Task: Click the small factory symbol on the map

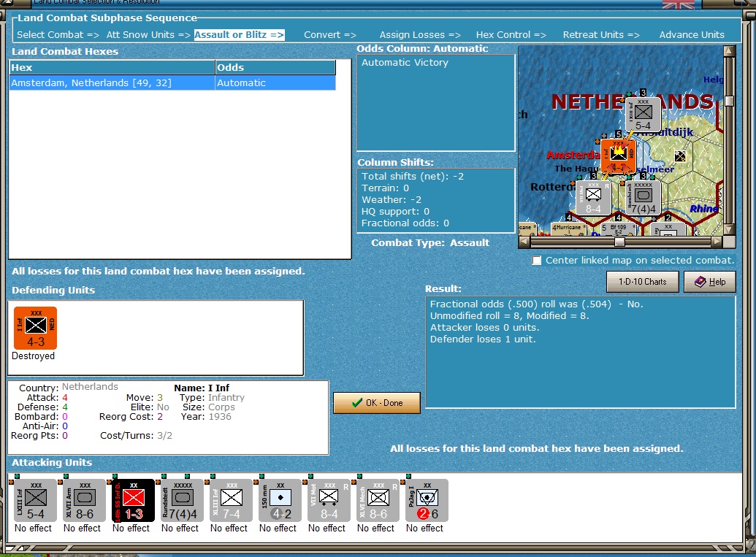Action: pyautogui.click(x=680, y=156)
